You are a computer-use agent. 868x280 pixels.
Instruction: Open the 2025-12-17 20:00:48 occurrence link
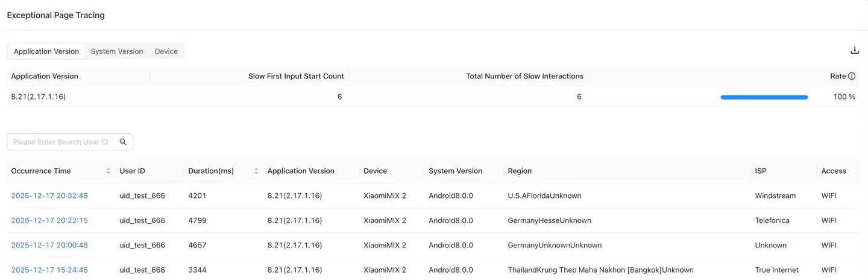49,245
